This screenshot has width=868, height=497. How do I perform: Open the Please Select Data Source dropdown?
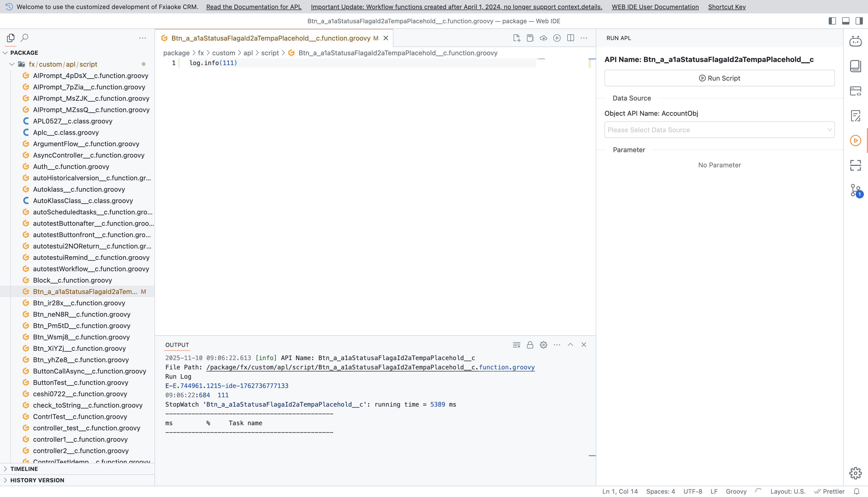point(719,130)
